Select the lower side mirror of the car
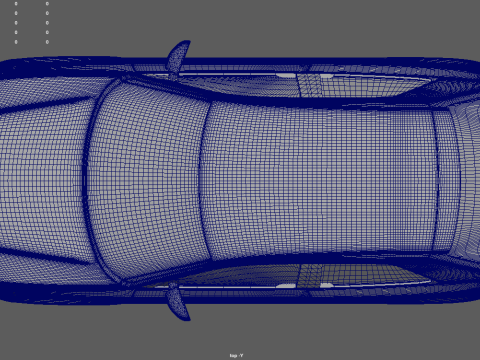The width and height of the screenshot is (480, 360). pos(179,302)
